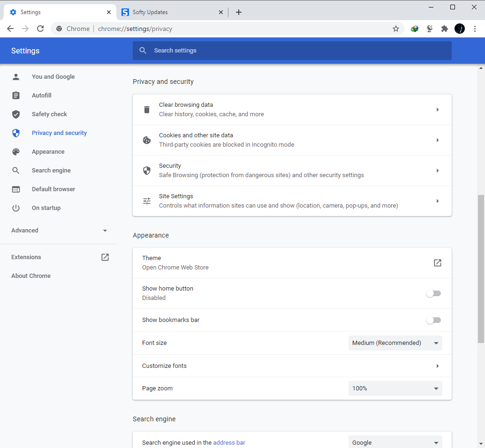485x448 pixels.
Task: Click the Appearance section heading
Action: coord(151,235)
